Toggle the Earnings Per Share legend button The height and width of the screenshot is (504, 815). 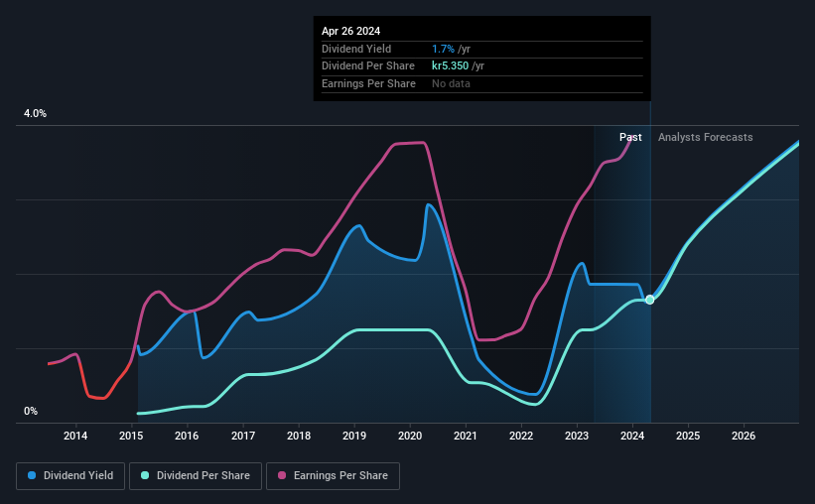tap(333, 476)
